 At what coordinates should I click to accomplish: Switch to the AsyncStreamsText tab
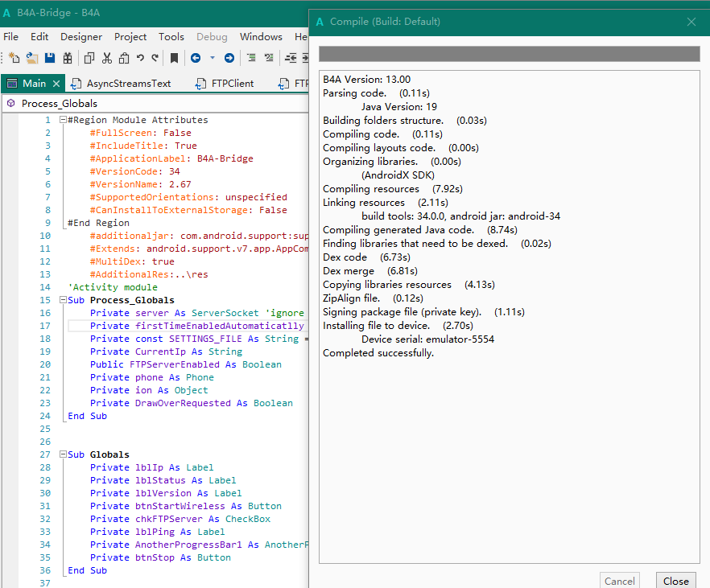click(x=129, y=84)
